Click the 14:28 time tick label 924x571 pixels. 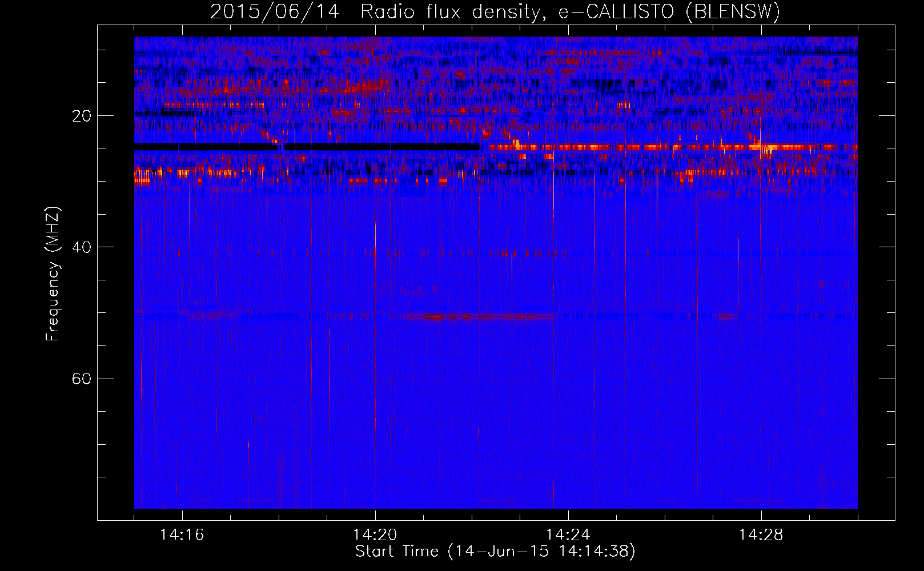coord(761,535)
